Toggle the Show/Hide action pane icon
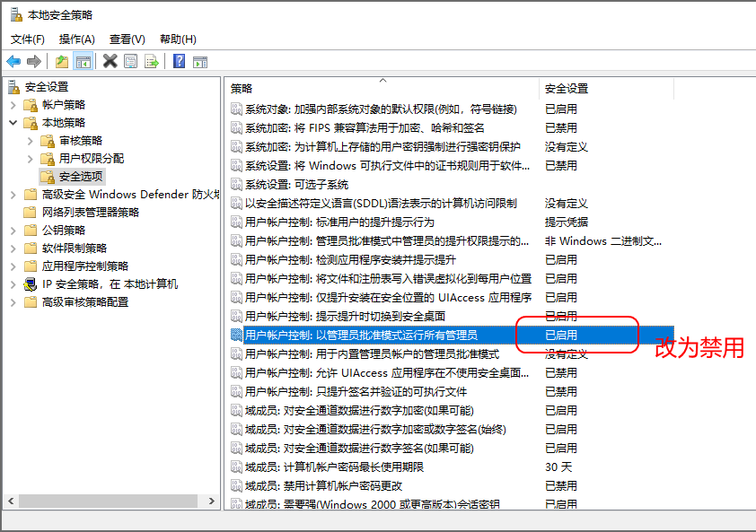This screenshot has width=756, height=532. click(200, 62)
